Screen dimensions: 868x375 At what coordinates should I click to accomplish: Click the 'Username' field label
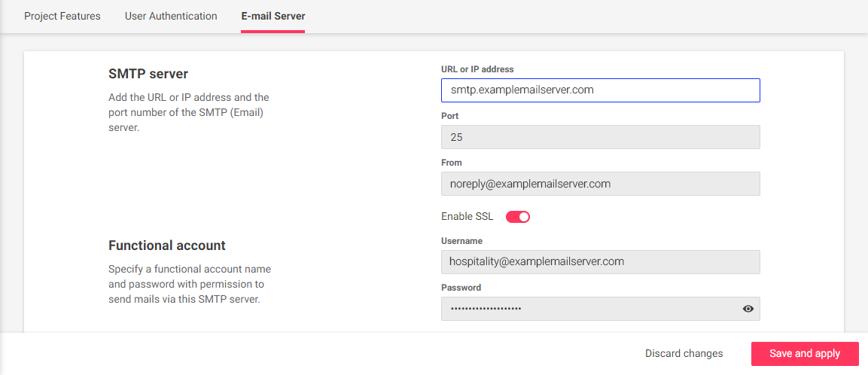(461, 241)
